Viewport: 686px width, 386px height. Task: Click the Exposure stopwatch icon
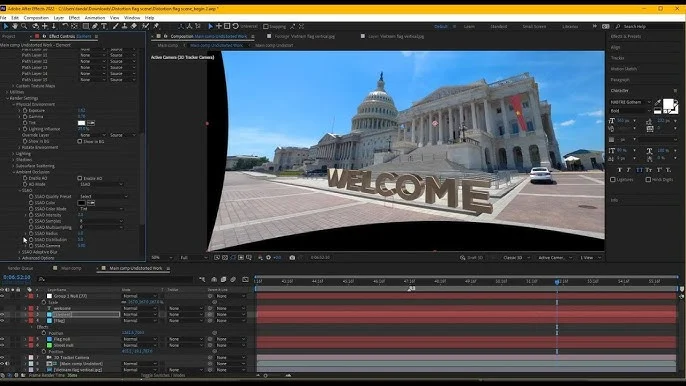click(25, 111)
